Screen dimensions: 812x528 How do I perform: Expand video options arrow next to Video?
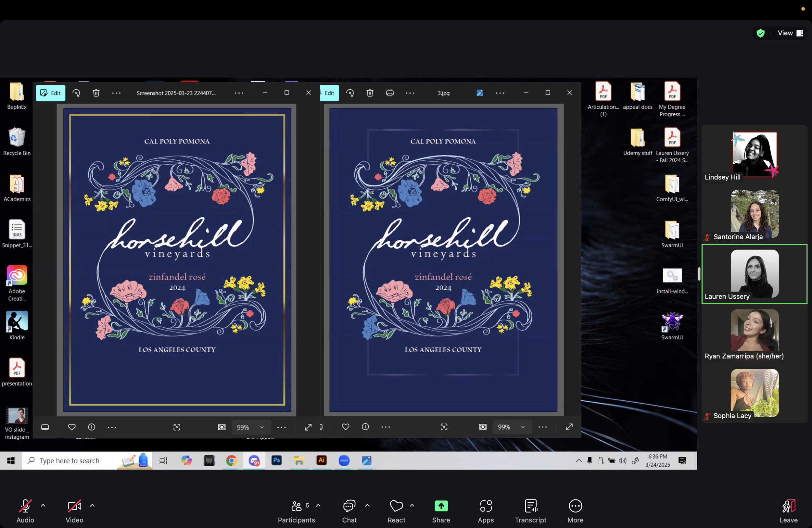pos(92,506)
